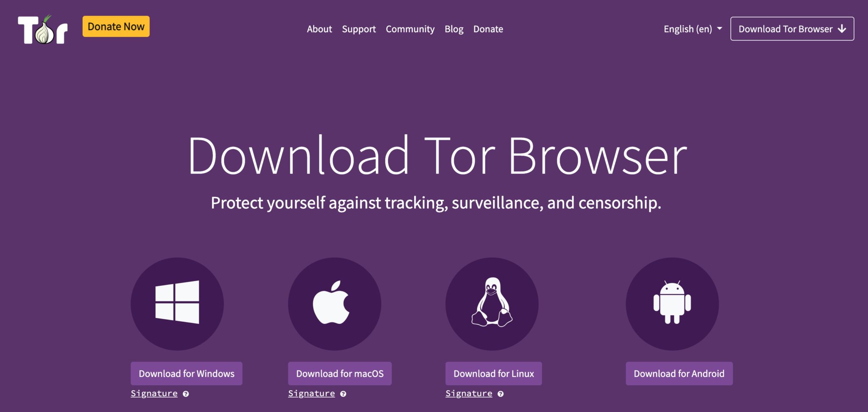This screenshot has height=412, width=868.
Task: Open the Support menu item
Action: [359, 29]
